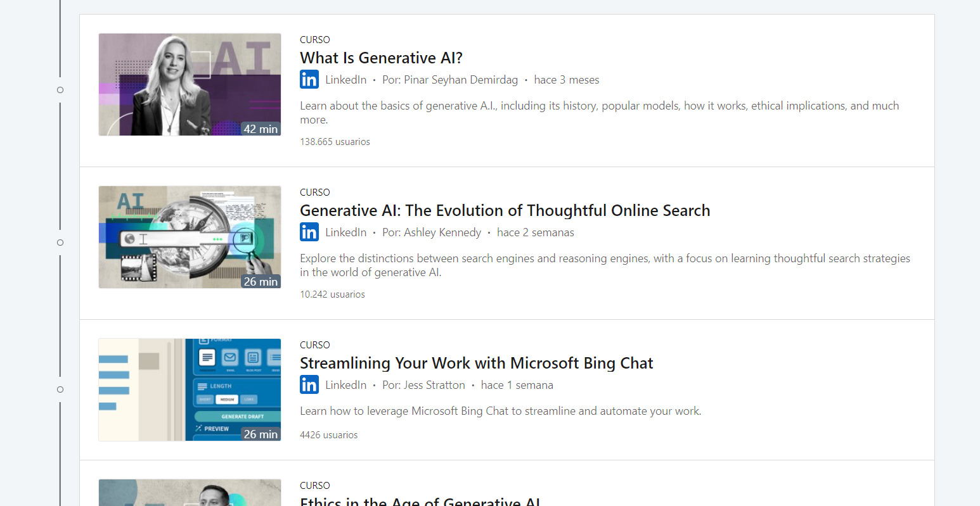Image resolution: width=980 pixels, height=506 pixels.
Task: Select the top circular marker on the left timeline
Action: click(x=60, y=90)
